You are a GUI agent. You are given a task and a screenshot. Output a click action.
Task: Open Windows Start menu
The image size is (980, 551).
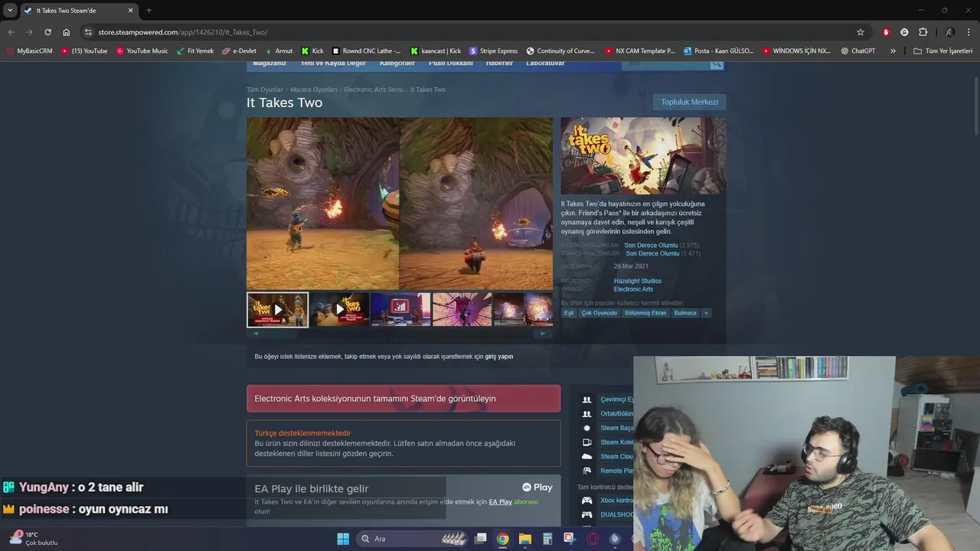[343, 539]
